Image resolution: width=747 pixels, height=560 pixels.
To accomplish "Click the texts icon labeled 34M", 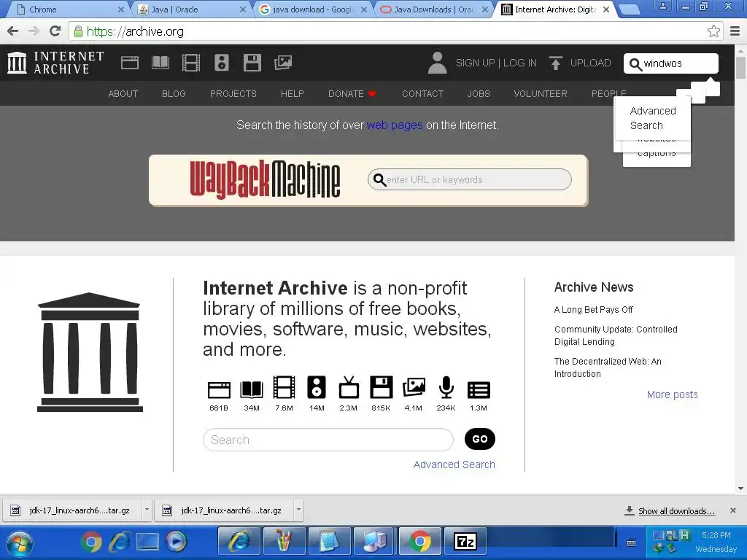I will tap(252, 389).
